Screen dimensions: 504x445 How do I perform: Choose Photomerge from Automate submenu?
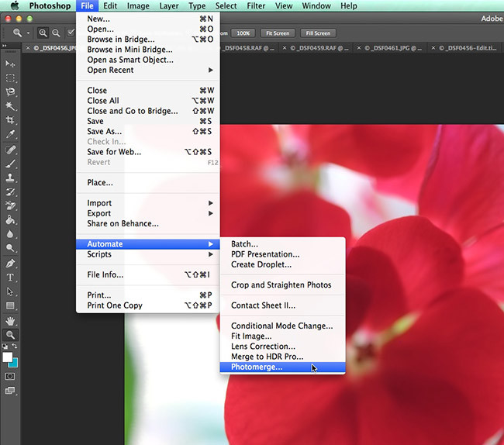point(257,367)
